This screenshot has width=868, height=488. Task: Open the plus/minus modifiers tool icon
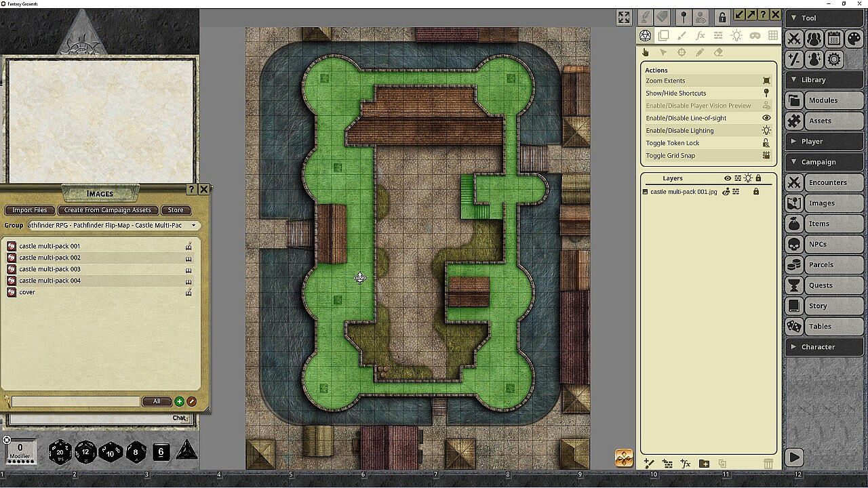[x=794, y=59]
